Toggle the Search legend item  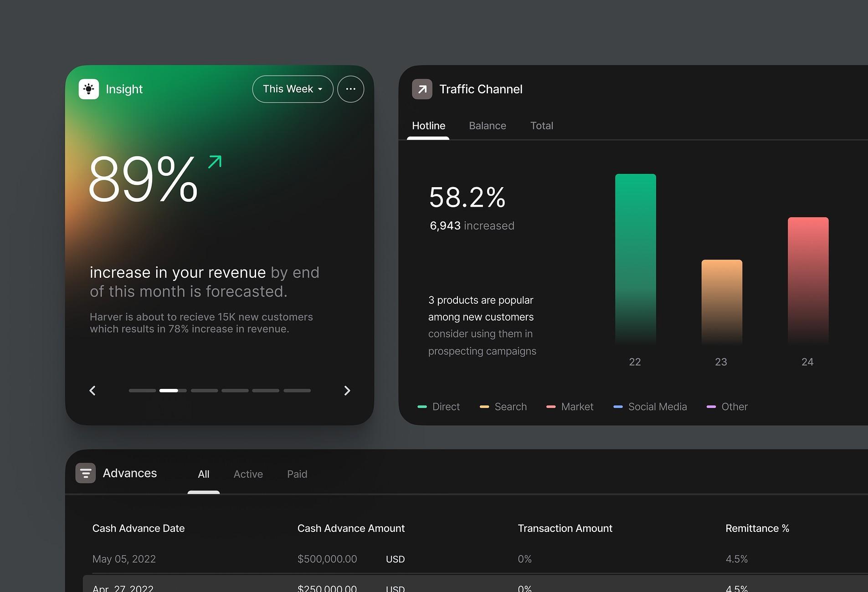pyautogui.click(x=503, y=407)
